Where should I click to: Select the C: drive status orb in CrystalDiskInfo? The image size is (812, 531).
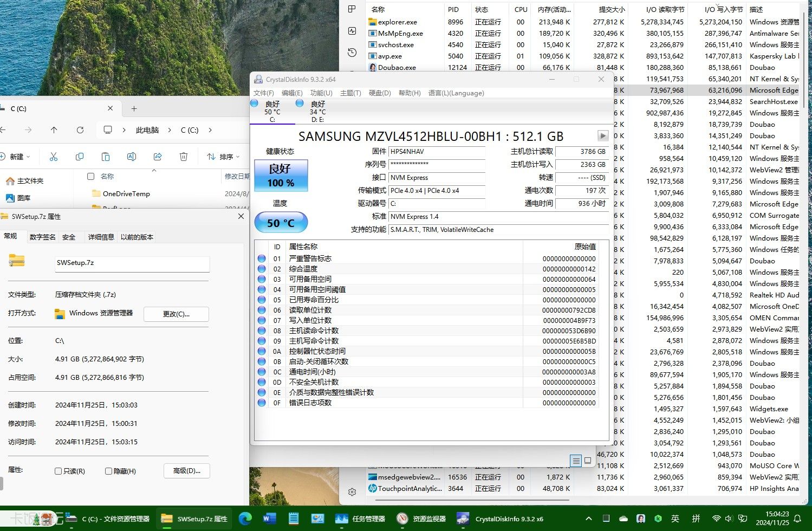click(255, 103)
